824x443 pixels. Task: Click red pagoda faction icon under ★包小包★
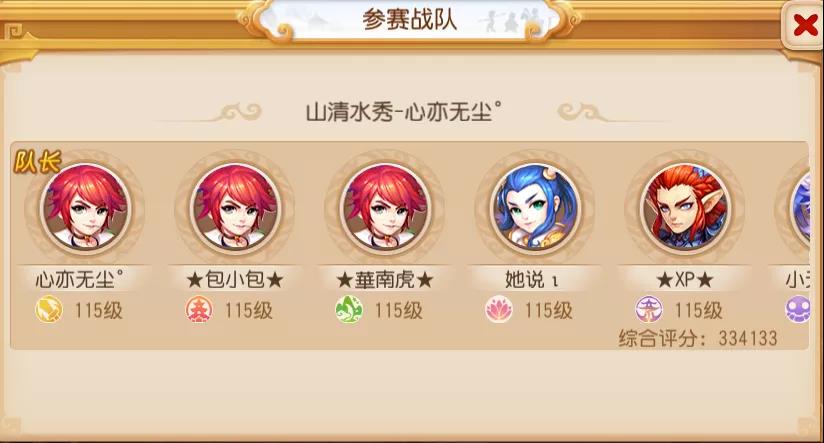coord(199,310)
